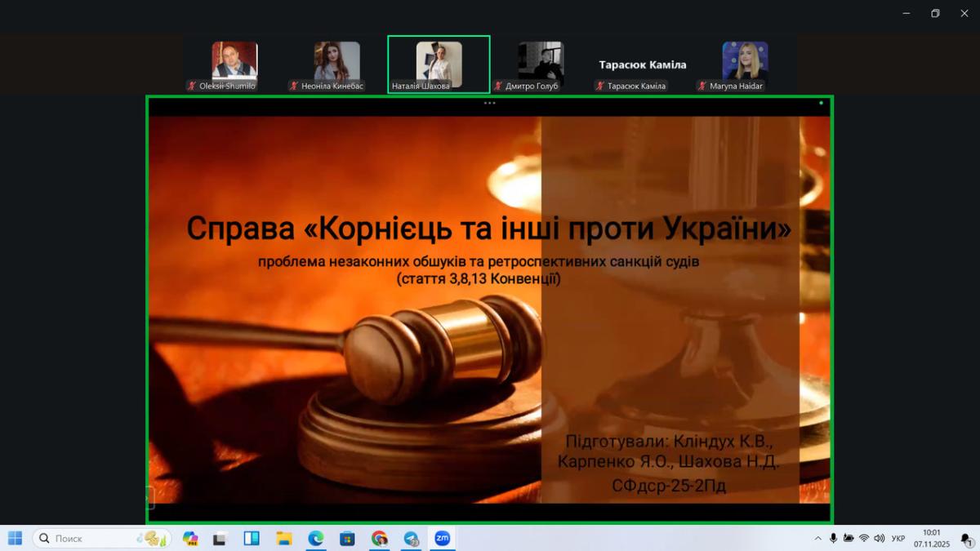Open Microsoft Store from the taskbar

tap(347, 539)
